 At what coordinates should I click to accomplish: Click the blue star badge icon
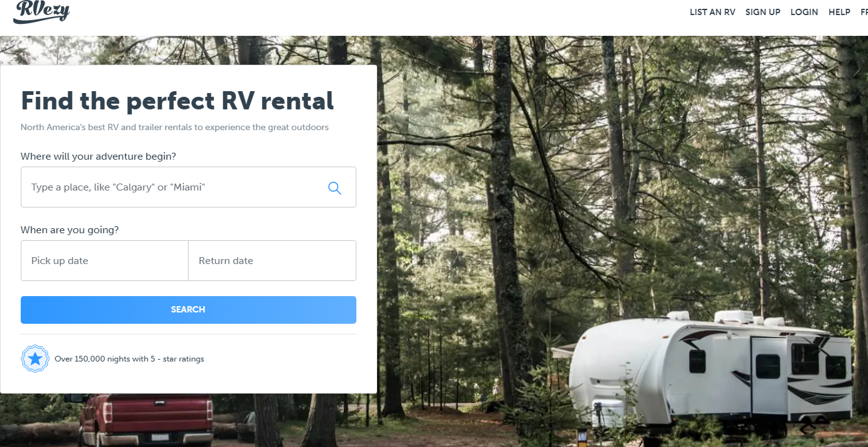35,359
